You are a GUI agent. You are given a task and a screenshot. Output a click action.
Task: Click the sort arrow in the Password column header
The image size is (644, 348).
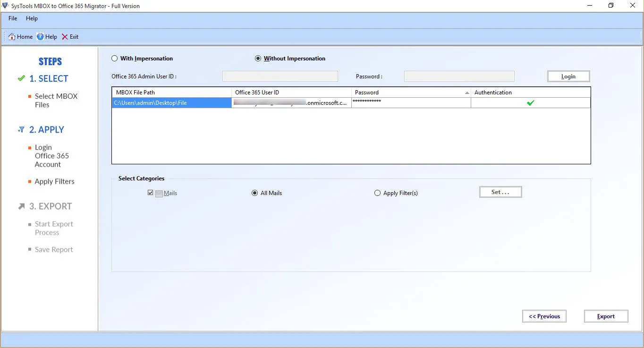(x=467, y=93)
